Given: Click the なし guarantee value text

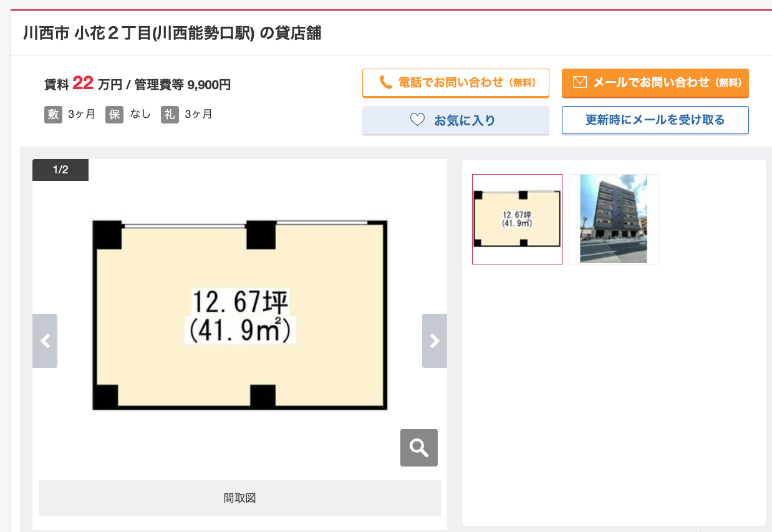Looking at the screenshot, I should pyautogui.click(x=140, y=114).
